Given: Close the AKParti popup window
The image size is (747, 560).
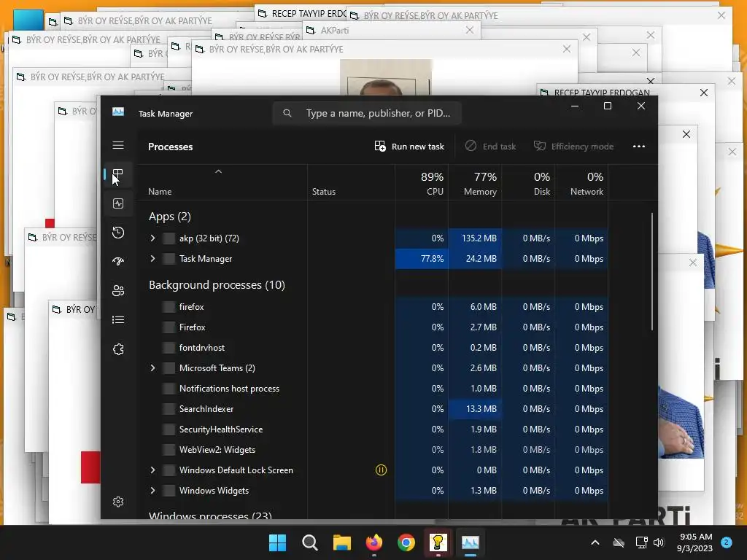Looking at the screenshot, I should coord(470,30).
